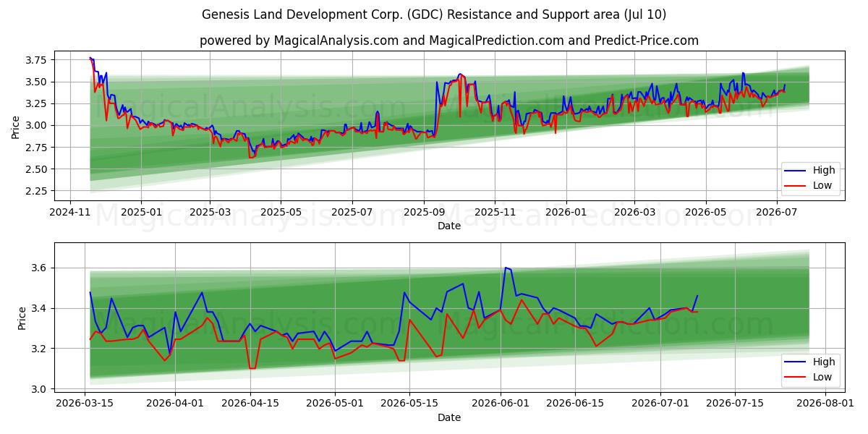
Task: Click the 2026-05 date tick label
Action: (705, 213)
